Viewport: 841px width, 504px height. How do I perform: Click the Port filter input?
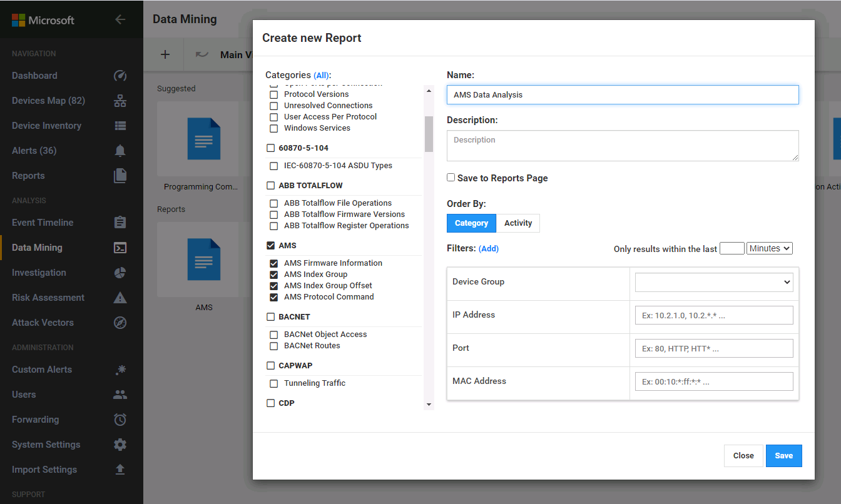(714, 348)
